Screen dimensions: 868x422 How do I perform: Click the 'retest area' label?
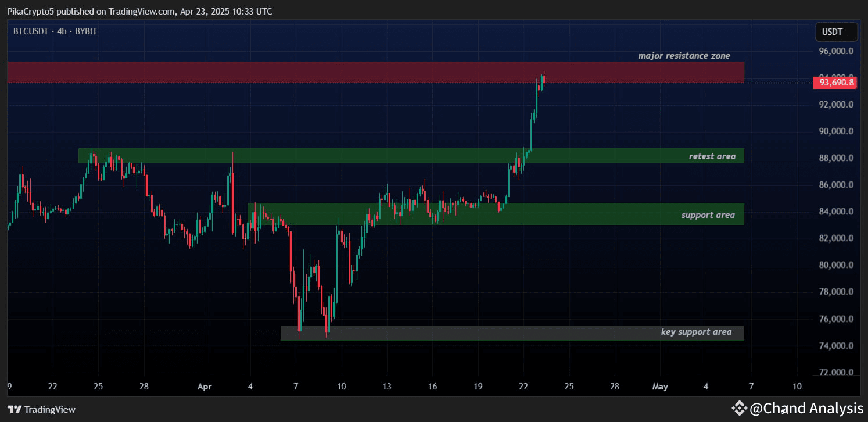click(x=712, y=156)
